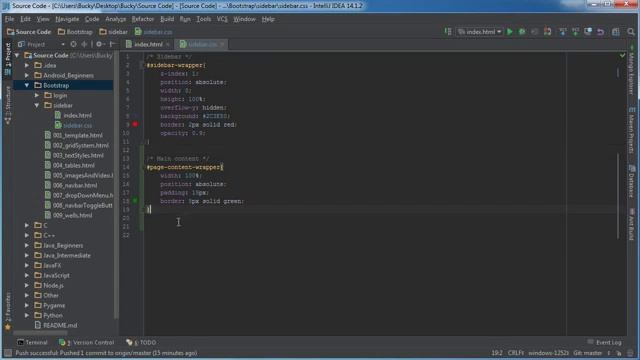Click the Make Project icon in toolbar
640x360 pixels.
448,32
